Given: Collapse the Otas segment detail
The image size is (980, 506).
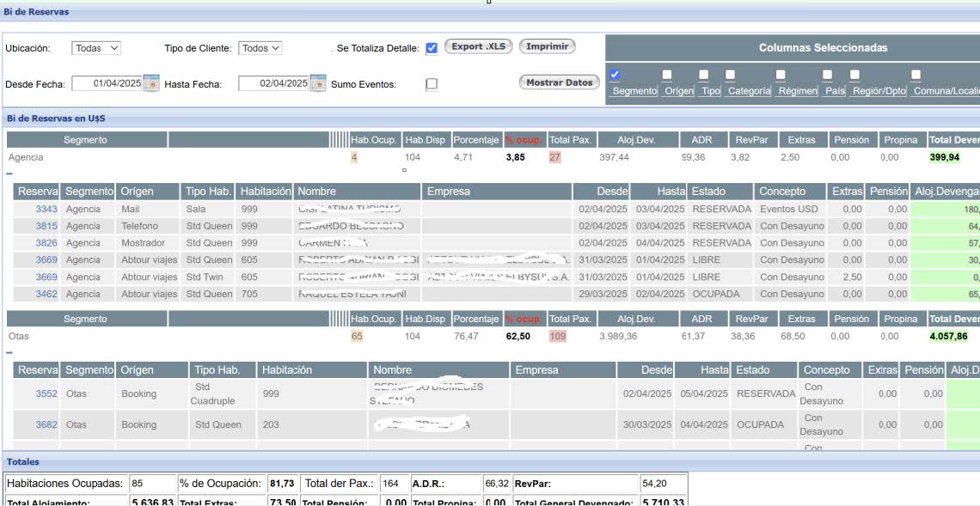Looking at the screenshot, I should pos(9,352).
